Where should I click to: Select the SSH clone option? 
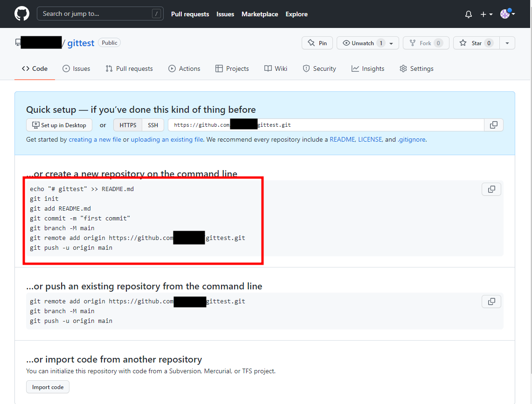[153, 125]
